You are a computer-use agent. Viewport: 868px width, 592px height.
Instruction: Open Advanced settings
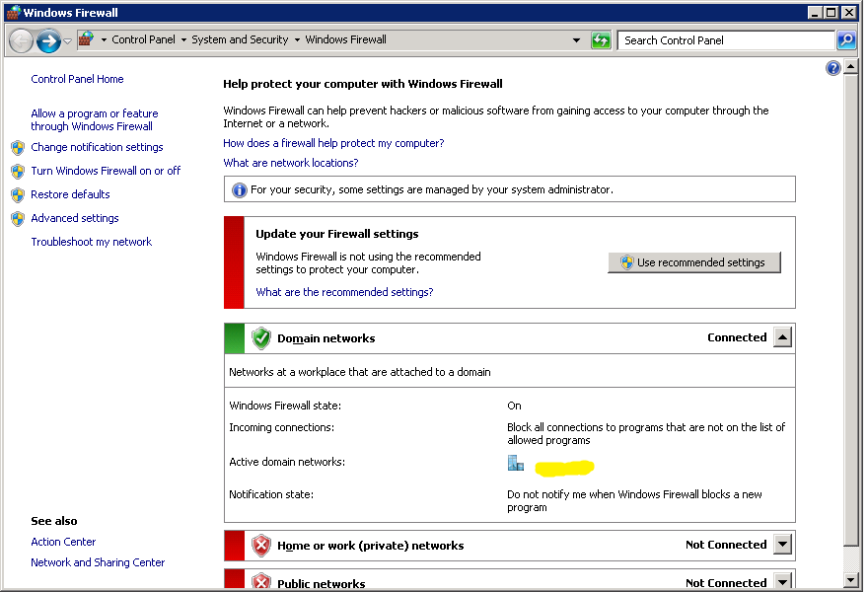click(75, 218)
